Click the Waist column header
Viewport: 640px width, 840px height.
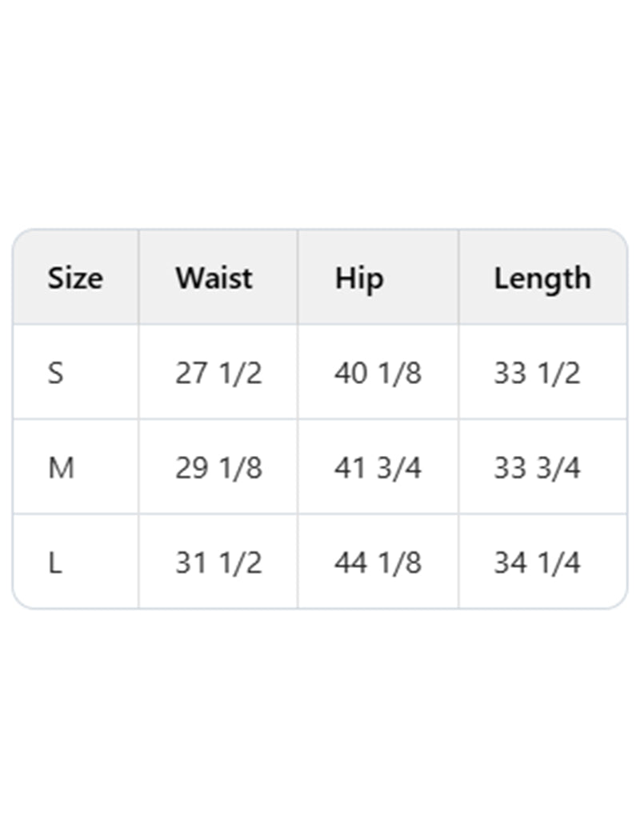click(x=214, y=278)
